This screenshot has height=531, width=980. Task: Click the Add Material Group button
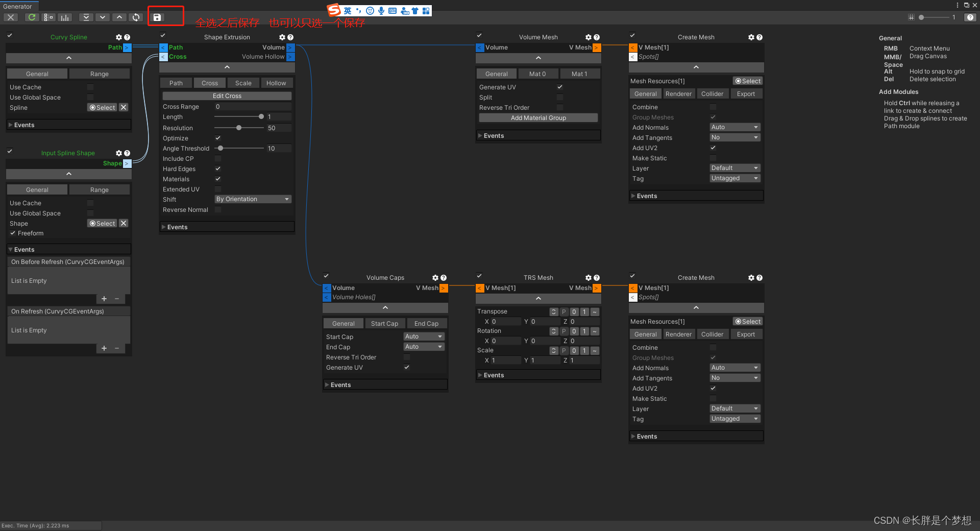538,117
